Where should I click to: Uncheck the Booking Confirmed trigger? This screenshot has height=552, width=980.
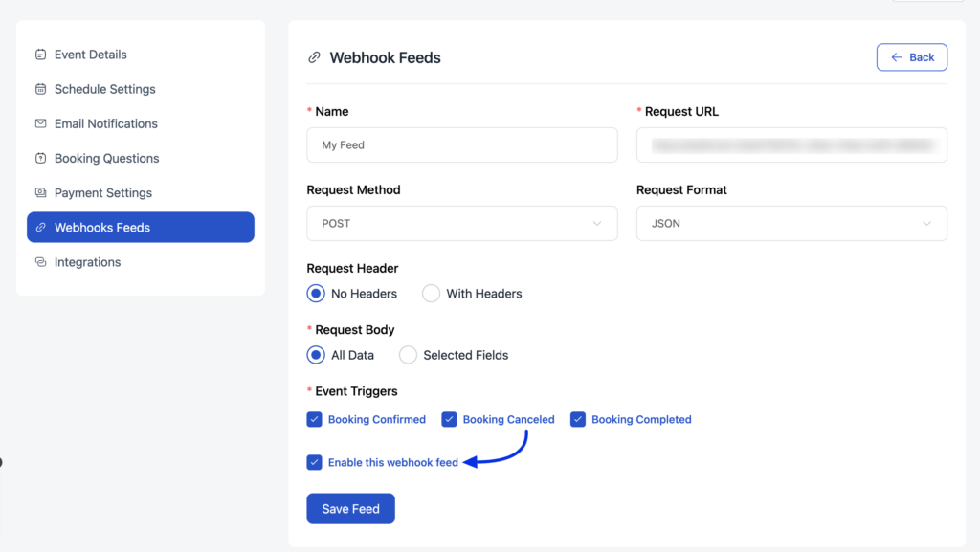tap(314, 419)
